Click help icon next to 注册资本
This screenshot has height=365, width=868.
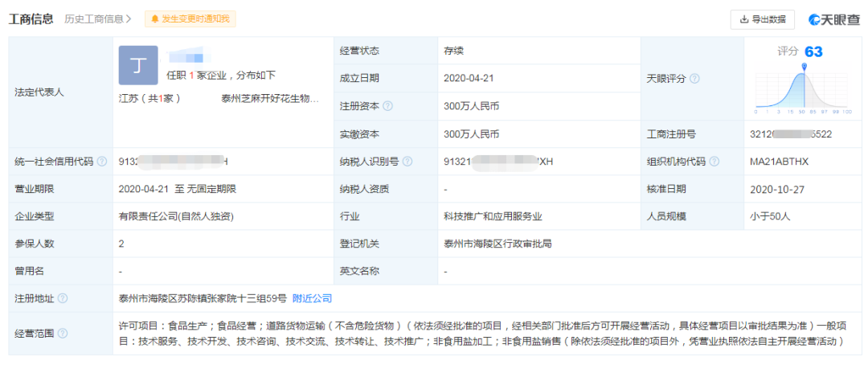[388, 106]
